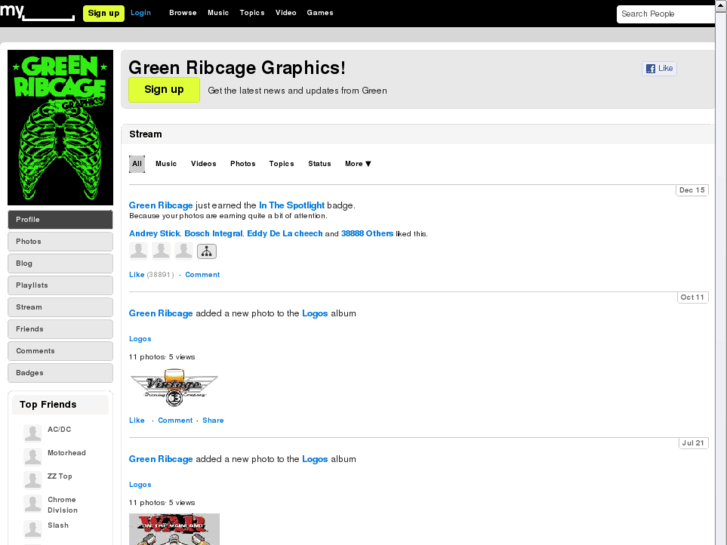The image size is (727, 545).
Task: Click the Dec 15 date tag
Action: tap(692, 190)
